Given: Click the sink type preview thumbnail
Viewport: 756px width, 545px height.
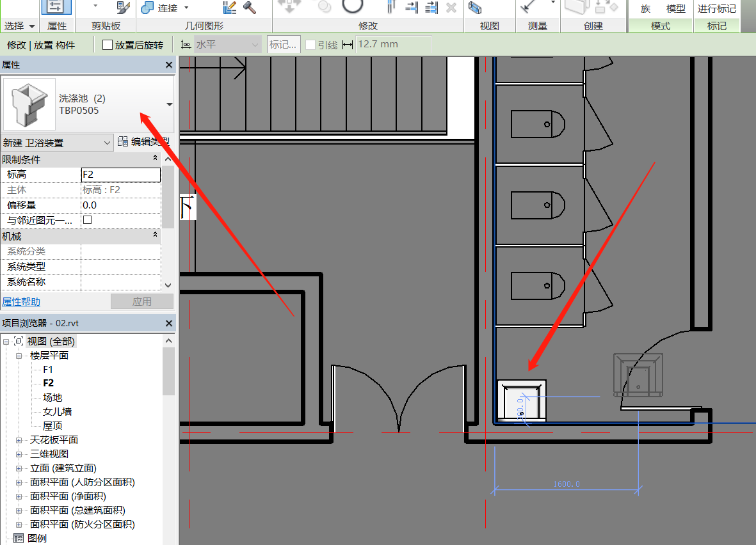Looking at the screenshot, I should point(29,104).
